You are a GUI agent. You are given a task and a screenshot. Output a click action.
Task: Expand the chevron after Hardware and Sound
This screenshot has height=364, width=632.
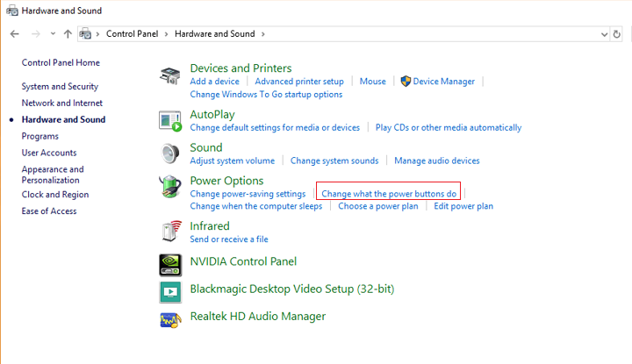click(x=262, y=34)
